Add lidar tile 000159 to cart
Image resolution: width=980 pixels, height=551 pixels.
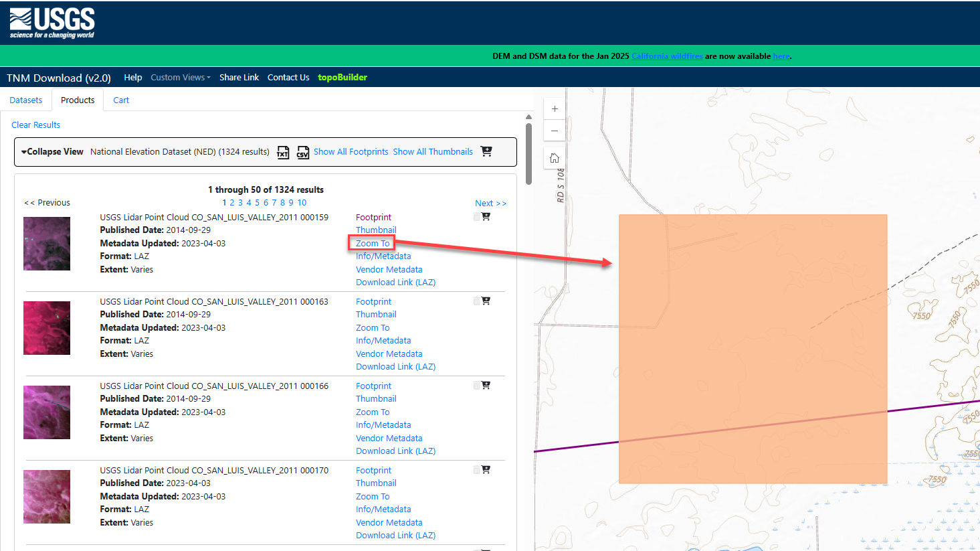(x=486, y=217)
